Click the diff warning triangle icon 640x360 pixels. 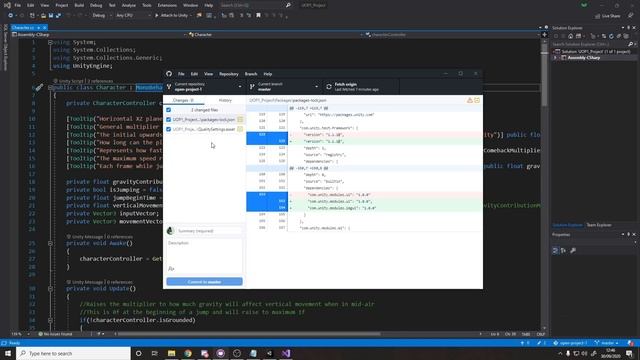coord(470,100)
